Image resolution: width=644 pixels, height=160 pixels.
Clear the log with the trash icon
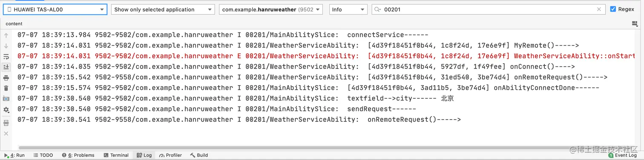pos(6,88)
